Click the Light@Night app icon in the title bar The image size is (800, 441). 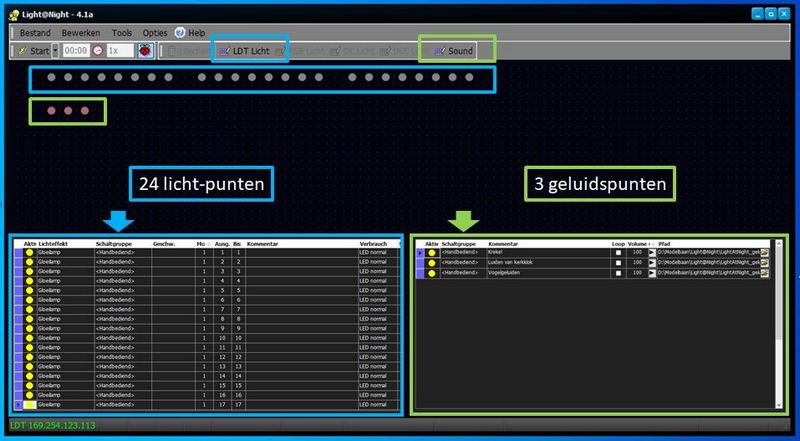(14, 15)
